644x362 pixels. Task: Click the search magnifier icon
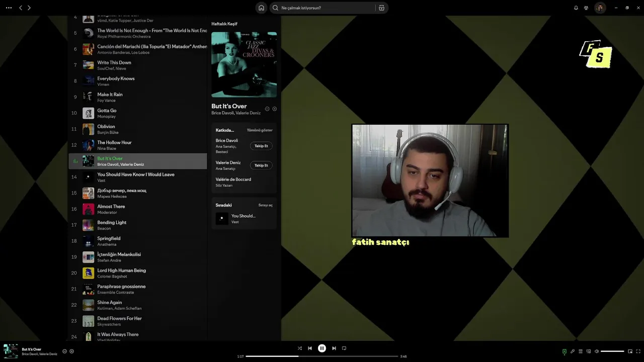275,8
